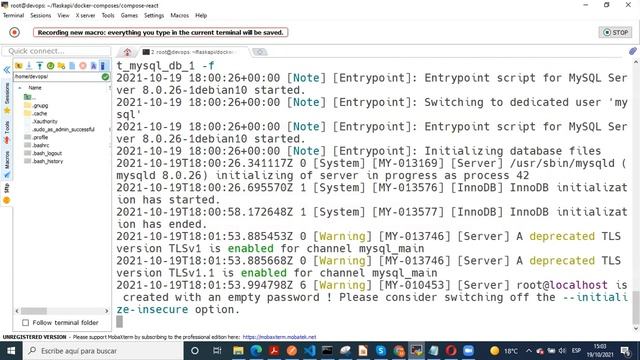Viewport: 640px width, 360px height.
Task: Open Zoom from the taskbar
Action: pos(468,351)
